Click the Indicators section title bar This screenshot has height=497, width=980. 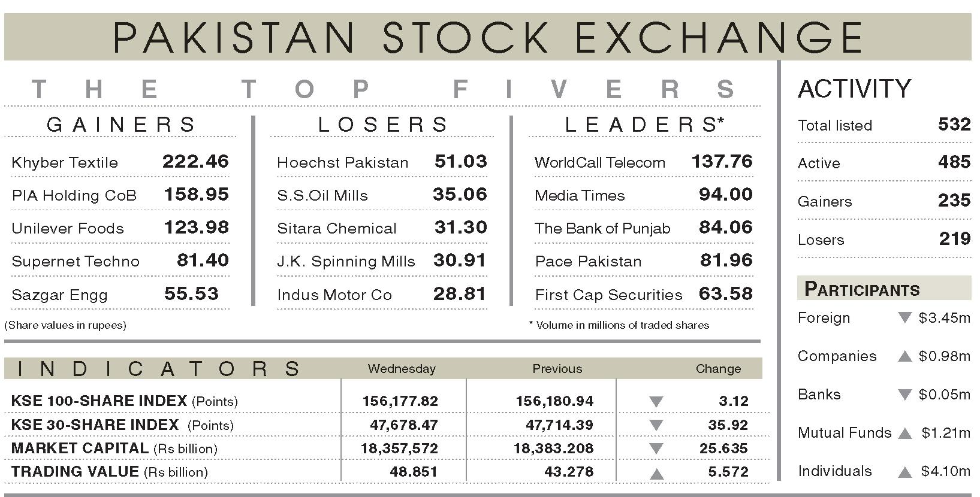point(383,368)
